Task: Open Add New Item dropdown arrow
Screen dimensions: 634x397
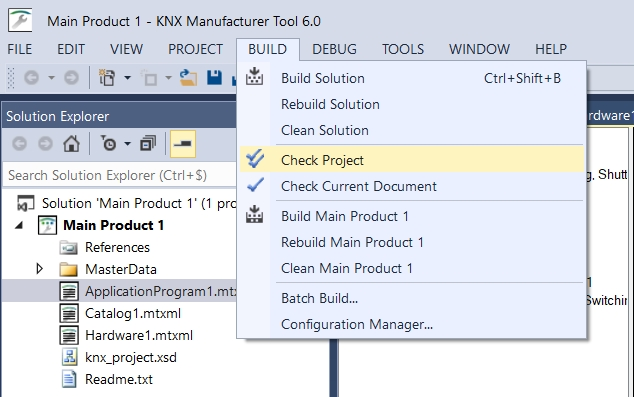Action: coord(169,78)
